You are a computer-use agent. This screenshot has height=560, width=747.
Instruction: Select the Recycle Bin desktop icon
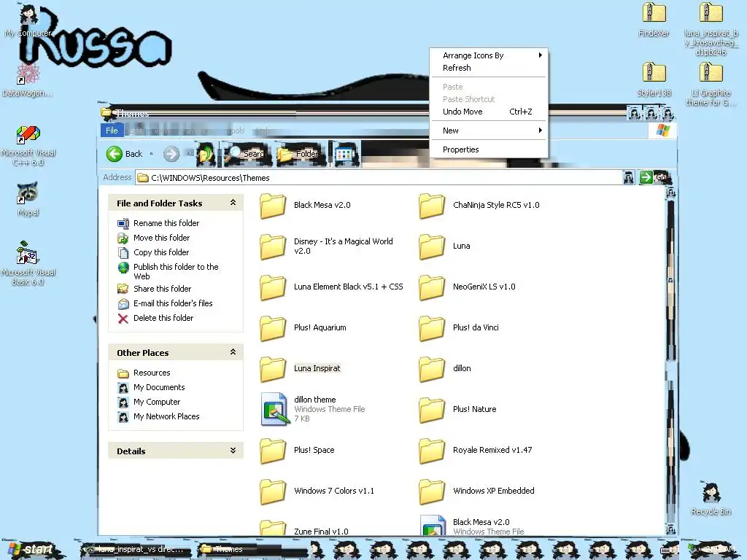click(x=711, y=499)
